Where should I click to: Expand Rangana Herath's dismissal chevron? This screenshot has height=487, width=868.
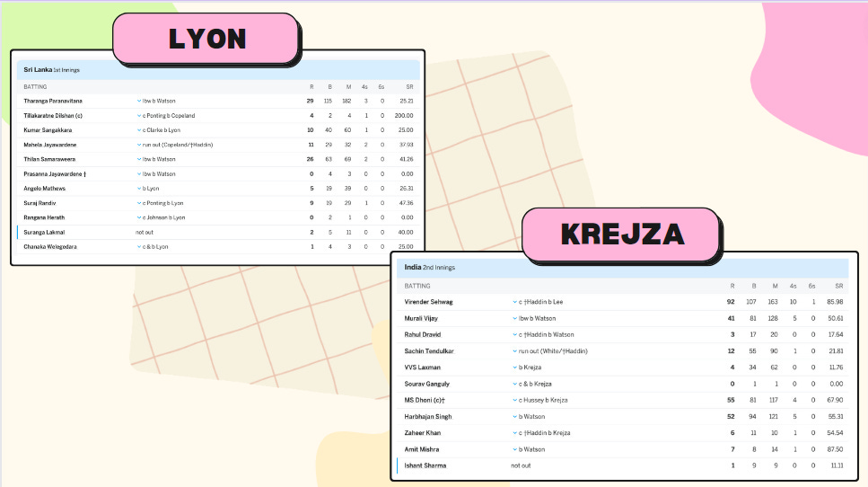[x=139, y=217]
